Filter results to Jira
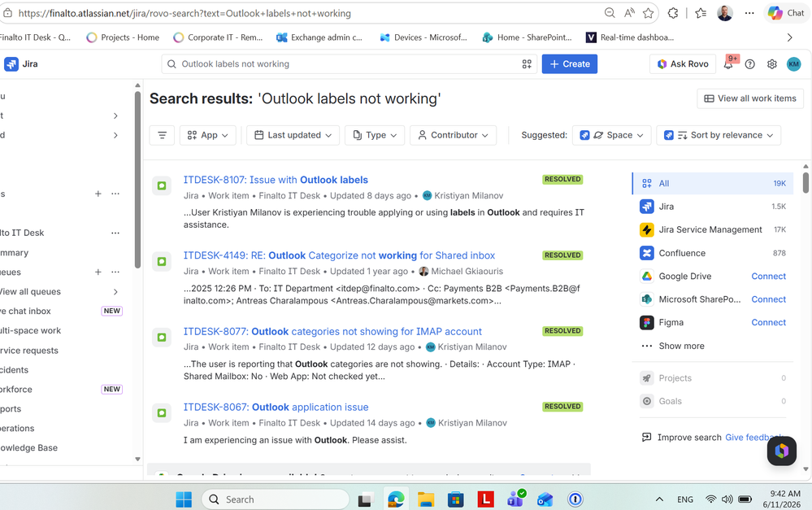Image resolution: width=812 pixels, height=510 pixels. (713, 207)
